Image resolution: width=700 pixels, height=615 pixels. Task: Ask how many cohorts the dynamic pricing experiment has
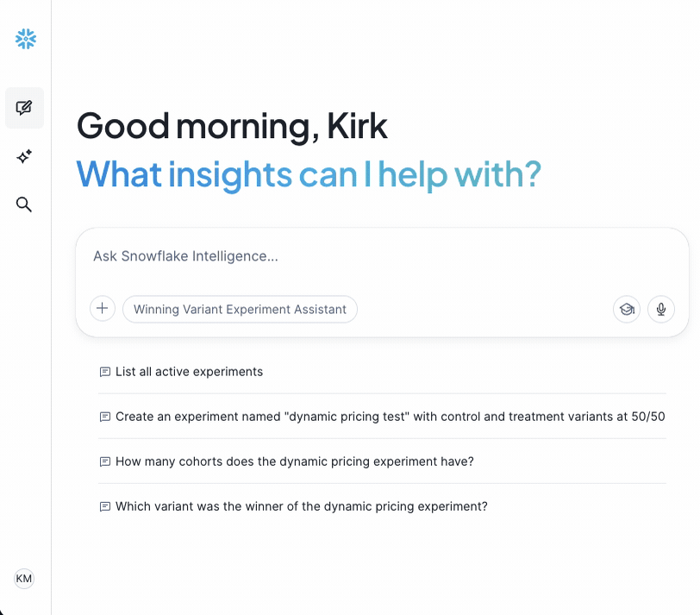point(293,461)
